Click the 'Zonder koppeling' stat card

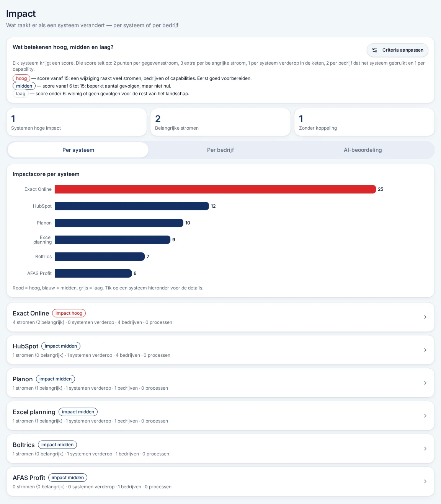364,122
